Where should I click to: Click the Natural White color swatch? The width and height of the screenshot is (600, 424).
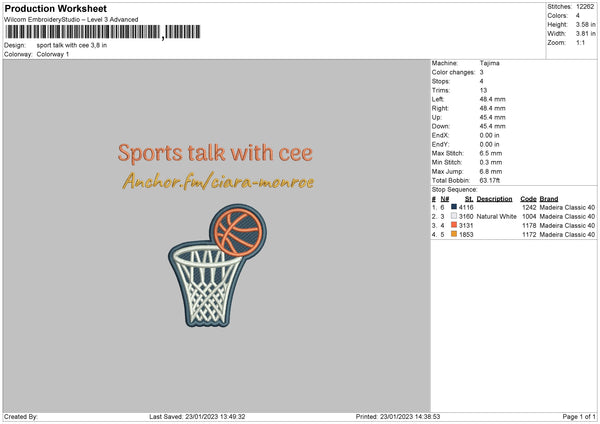[x=454, y=216]
